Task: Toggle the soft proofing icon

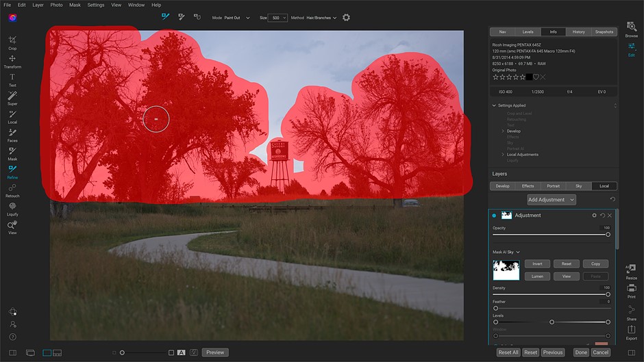Action: point(194,352)
